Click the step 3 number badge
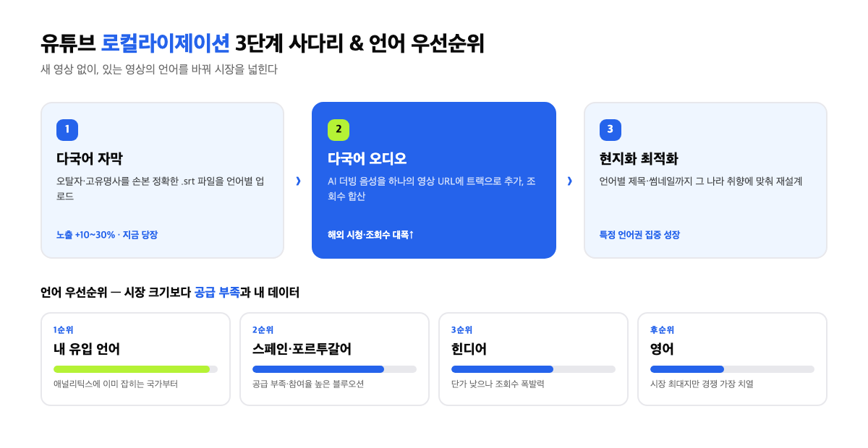Image resolution: width=868 pixels, height=448 pixels. click(610, 129)
